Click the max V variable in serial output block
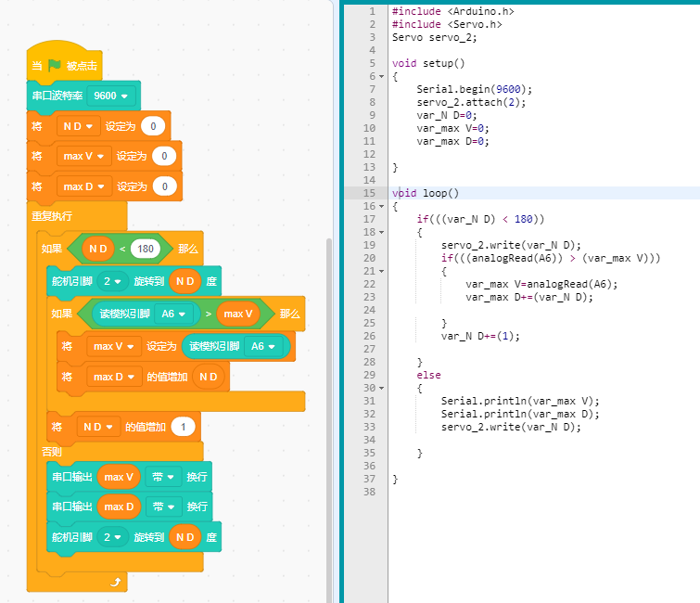700x603 pixels. pos(119,477)
